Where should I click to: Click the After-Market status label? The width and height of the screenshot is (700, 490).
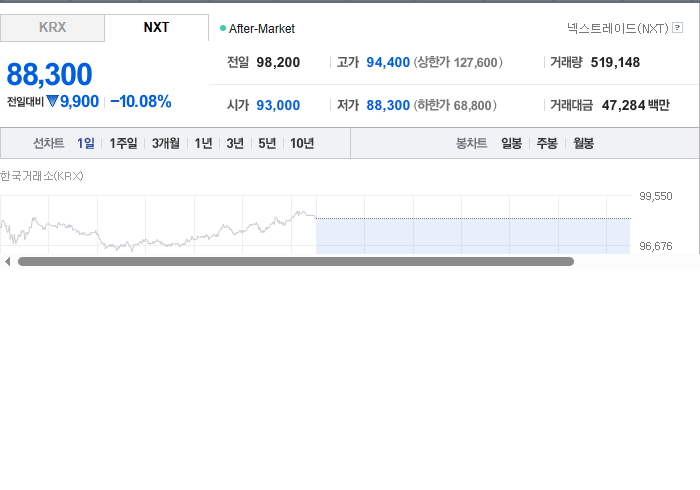point(262,29)
